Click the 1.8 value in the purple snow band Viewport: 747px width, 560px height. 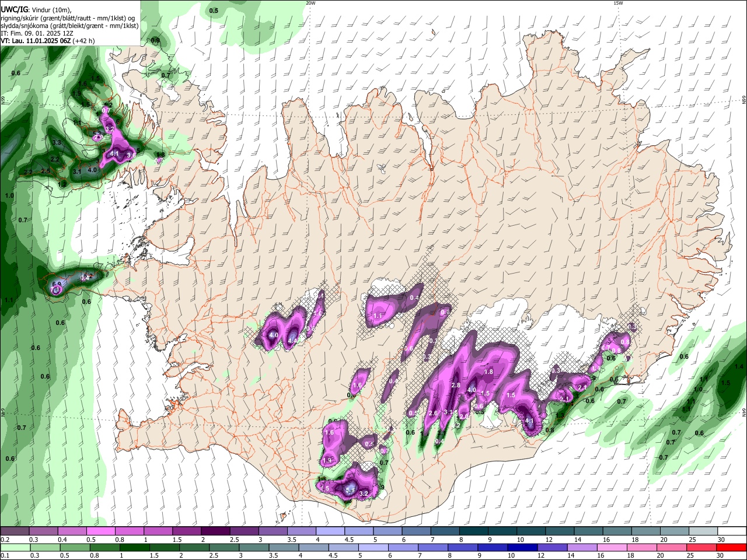489,372
